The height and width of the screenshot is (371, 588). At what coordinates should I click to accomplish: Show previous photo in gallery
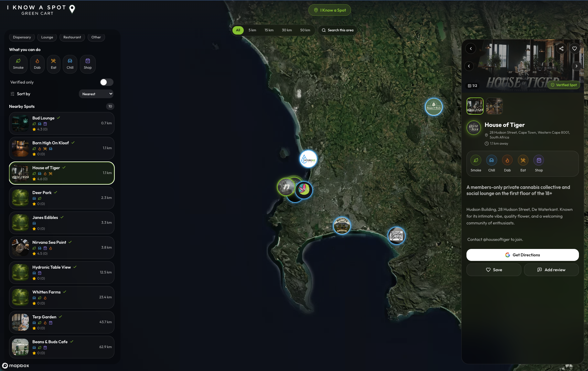click(x=469, y=66)
